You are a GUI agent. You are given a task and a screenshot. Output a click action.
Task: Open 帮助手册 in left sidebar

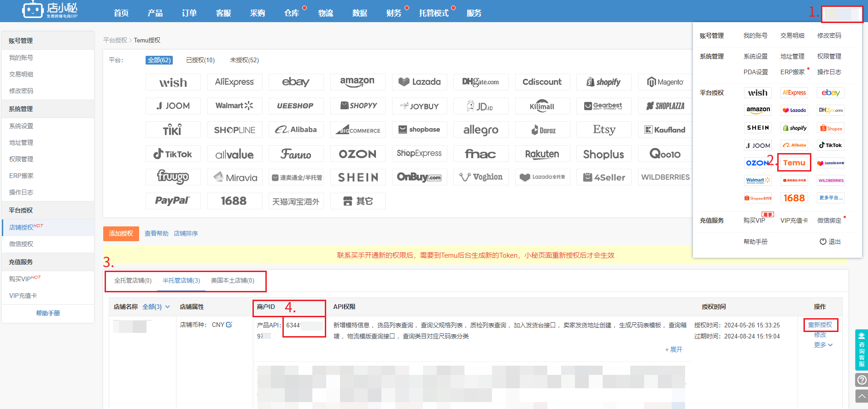48,313
